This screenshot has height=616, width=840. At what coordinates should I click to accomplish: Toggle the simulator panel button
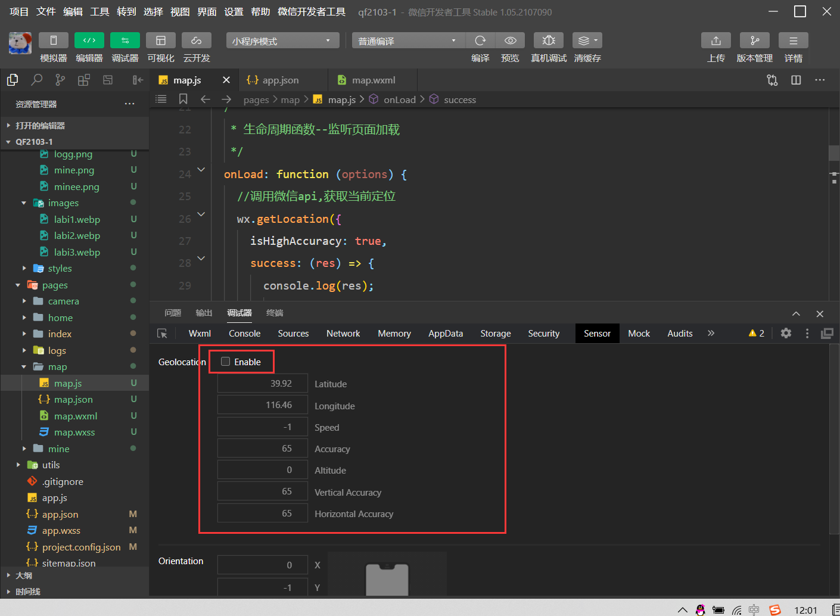[x=54, y=41]
